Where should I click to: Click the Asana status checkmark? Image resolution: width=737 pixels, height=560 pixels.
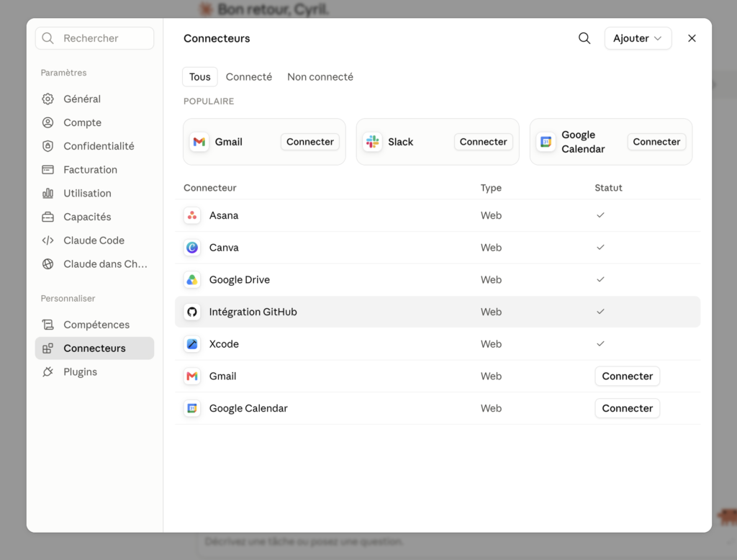(x=600, y=215)
